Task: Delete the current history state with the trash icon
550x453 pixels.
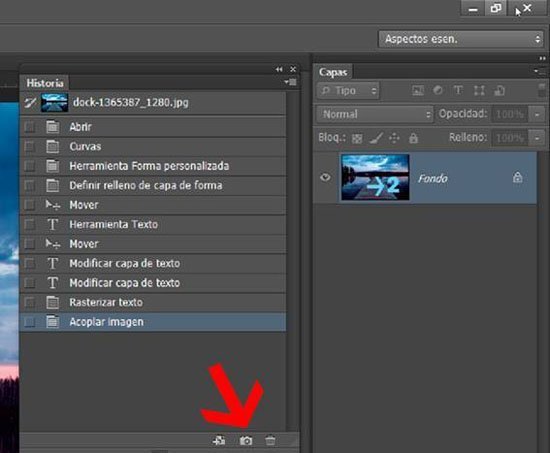Action: coord(270,441)
